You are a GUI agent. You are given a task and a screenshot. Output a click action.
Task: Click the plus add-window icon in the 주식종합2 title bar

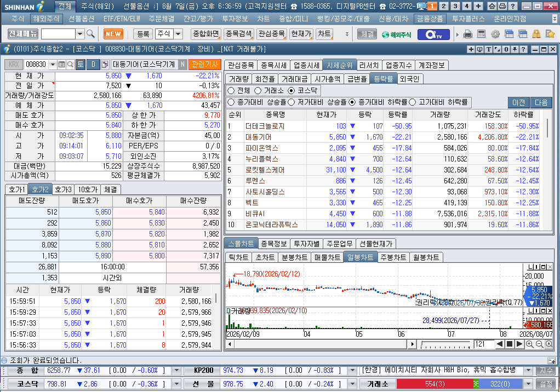pyautogui.click(x=471, y=49)
